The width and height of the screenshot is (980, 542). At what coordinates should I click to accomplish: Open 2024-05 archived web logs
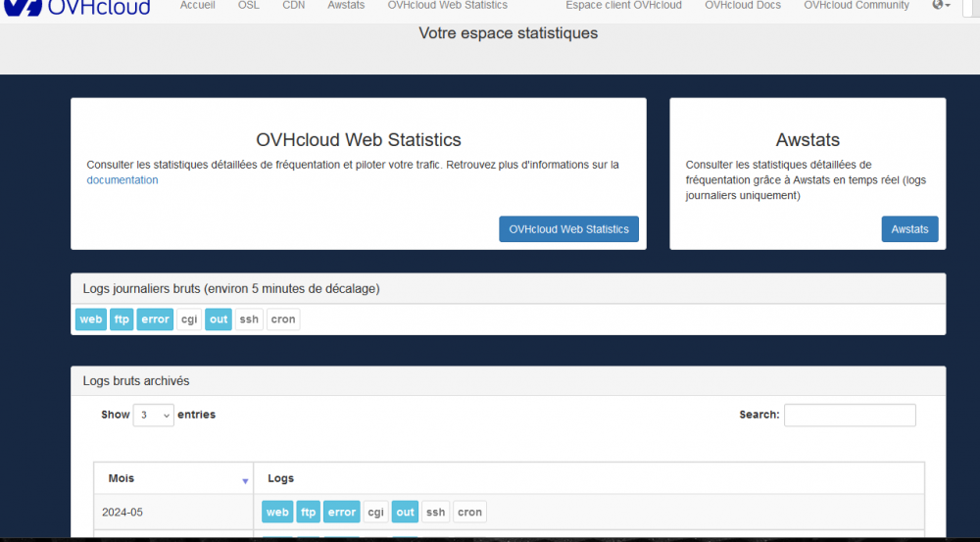277,512
